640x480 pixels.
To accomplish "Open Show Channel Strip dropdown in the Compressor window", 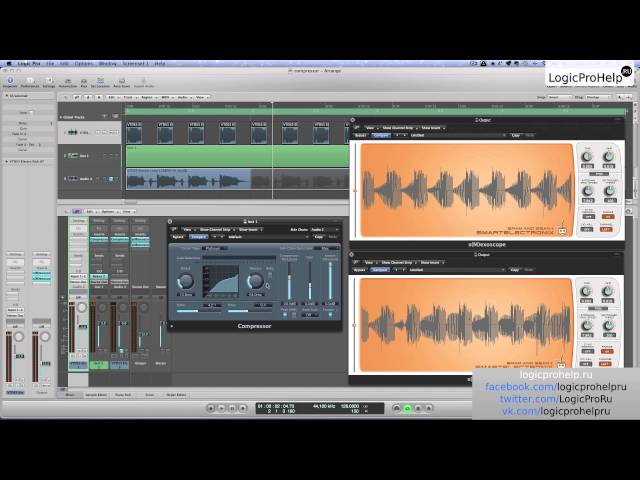I will (216, 229).
